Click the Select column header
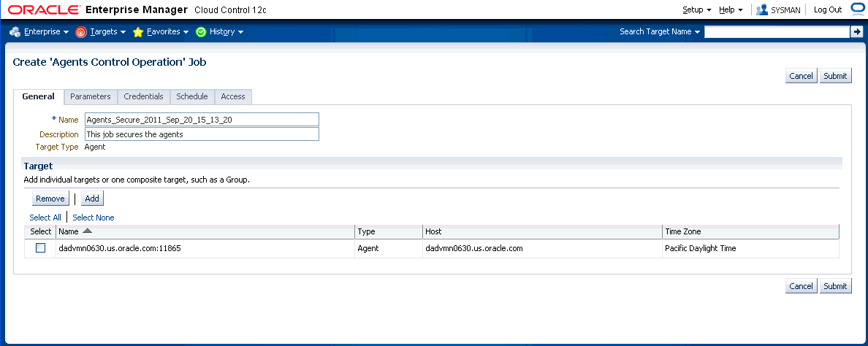Screen dimensions: 868x346 (x=40, y=231)
